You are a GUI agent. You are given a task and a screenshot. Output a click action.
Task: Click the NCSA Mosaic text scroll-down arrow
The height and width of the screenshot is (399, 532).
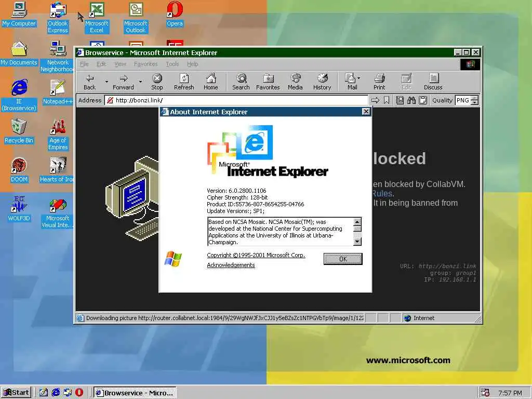point(357,242)
